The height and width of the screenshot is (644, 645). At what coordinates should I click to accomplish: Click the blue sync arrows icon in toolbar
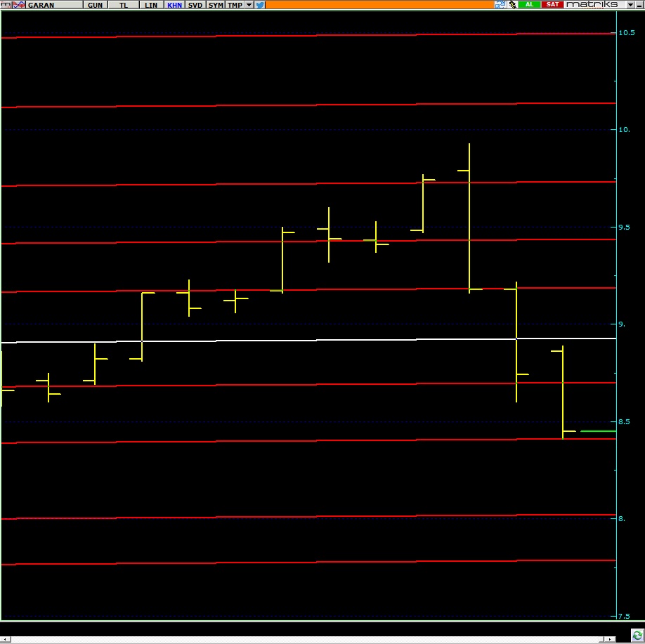click(500, 4)
